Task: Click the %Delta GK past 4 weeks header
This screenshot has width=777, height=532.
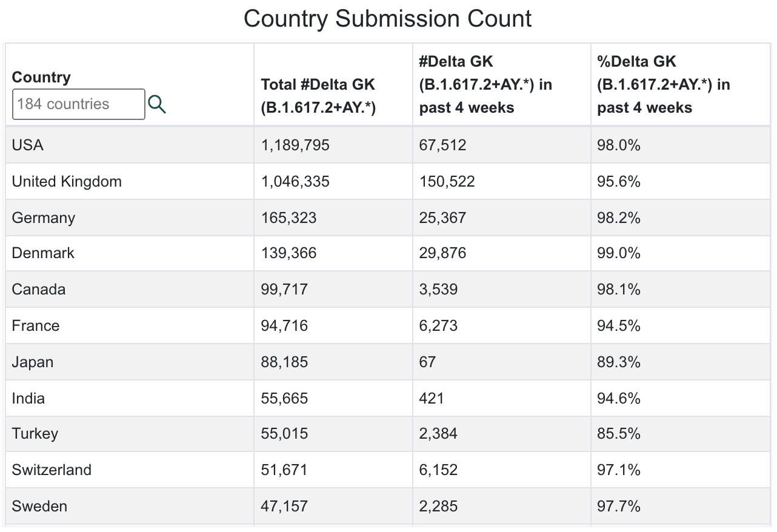Action: point(664,84)
